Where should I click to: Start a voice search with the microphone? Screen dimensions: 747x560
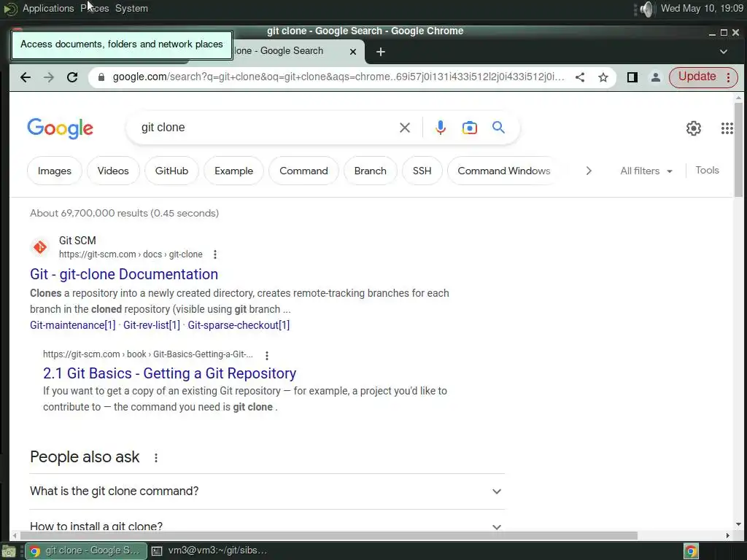[x=441, y=128]
